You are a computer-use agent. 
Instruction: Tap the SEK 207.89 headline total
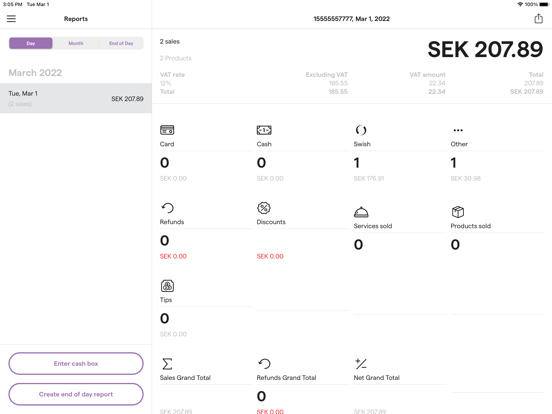click(x=485, y=49)
